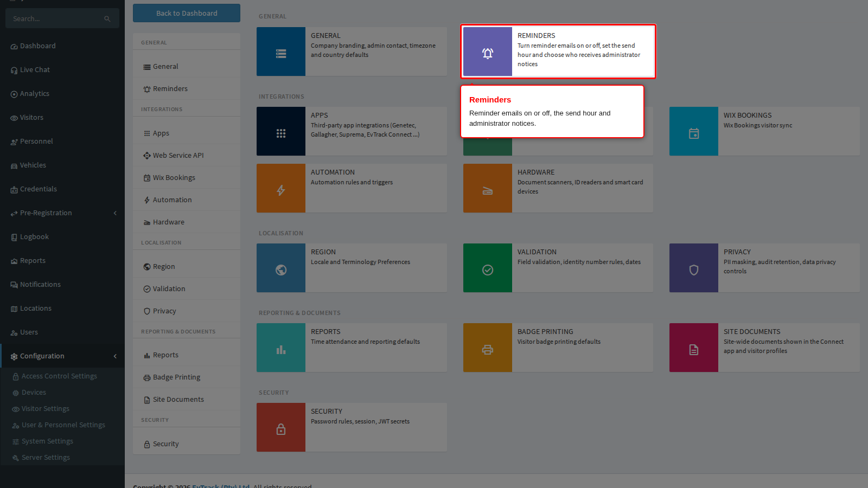Image resolution: width=868 pixels, height=488 pixels.
Task: Open the green Validation checkmark icon tile
Action: 488,268
